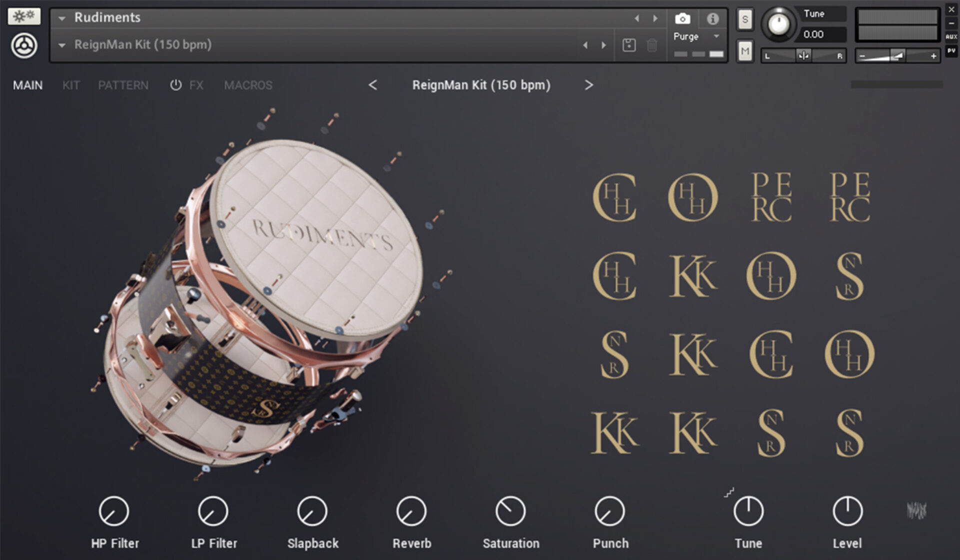Screen dimensions: 960x560
Task: Click the snapshot camera icon
Action: click(x=682, y=18)
